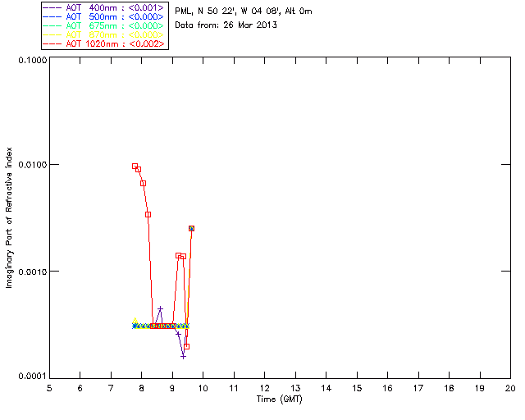The width and height of the screenshot is (525, 420).
Task: Click the 0.0010 y-axis tick label
Action: [x=32, y=272]
